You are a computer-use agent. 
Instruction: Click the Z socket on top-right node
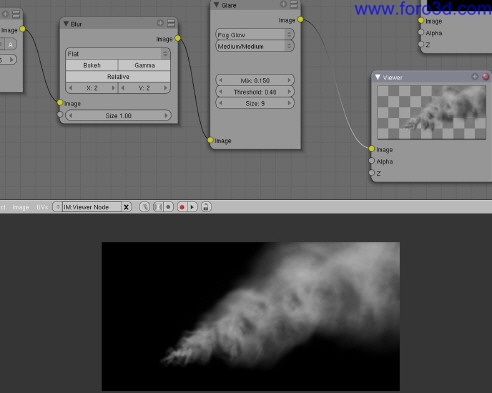(421, 44)
